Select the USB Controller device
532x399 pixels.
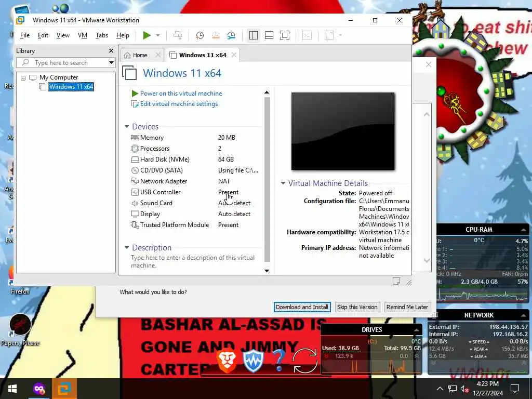pyautogui.click(x=194, y=192)
